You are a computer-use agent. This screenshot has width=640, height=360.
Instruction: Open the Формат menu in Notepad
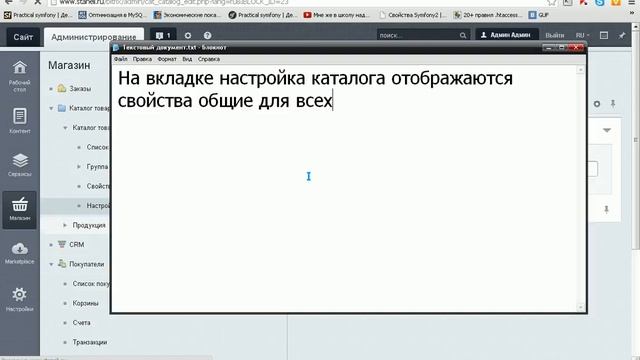coord(167,59)
